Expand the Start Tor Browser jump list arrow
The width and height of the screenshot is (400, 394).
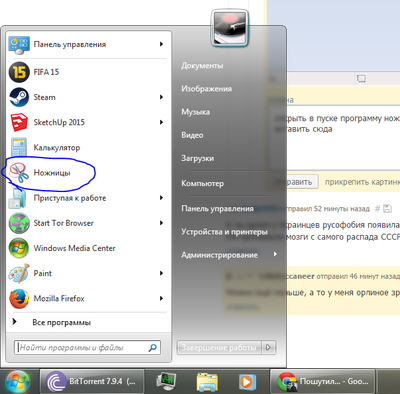(x=161, y=223)
